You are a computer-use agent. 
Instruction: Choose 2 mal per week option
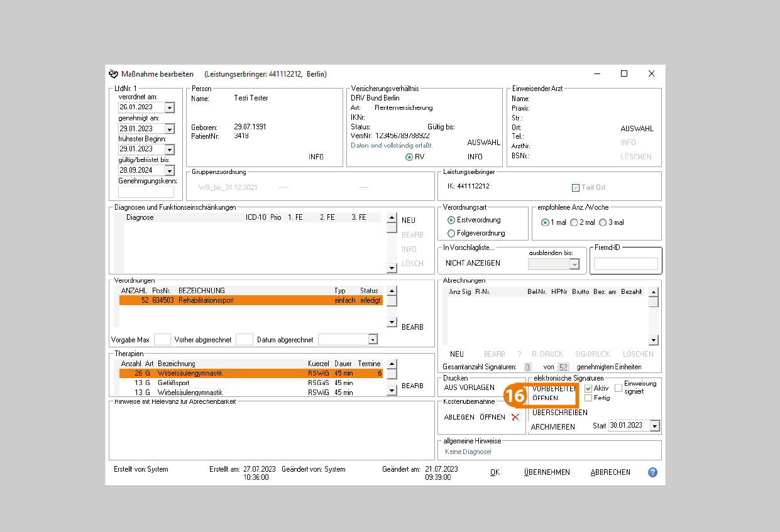[574, 222]
